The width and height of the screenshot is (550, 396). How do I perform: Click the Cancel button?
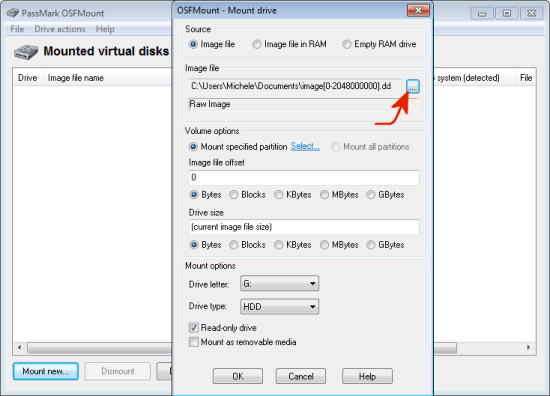pos(301,376)
